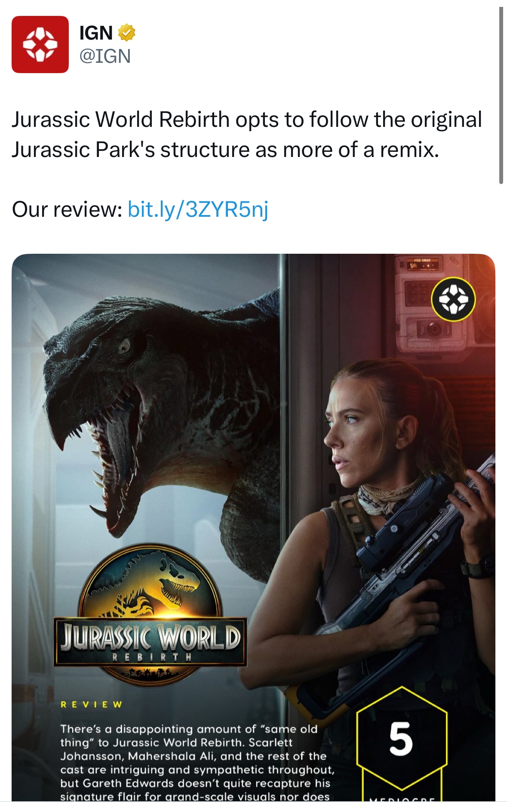Click the tweet text about Jurassic World Rebirth
The width and height of the screenshot is (507, 812).
tap(247, 134)
